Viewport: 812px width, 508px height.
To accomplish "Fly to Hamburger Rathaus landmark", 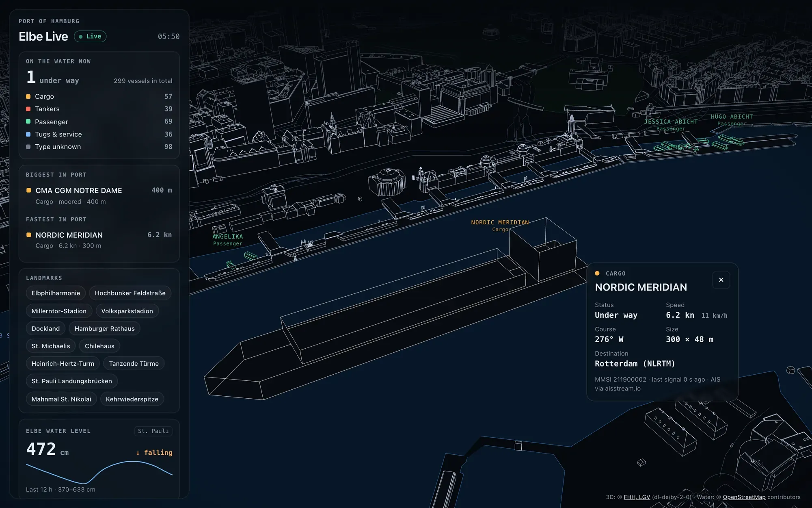I will [104, 328].
